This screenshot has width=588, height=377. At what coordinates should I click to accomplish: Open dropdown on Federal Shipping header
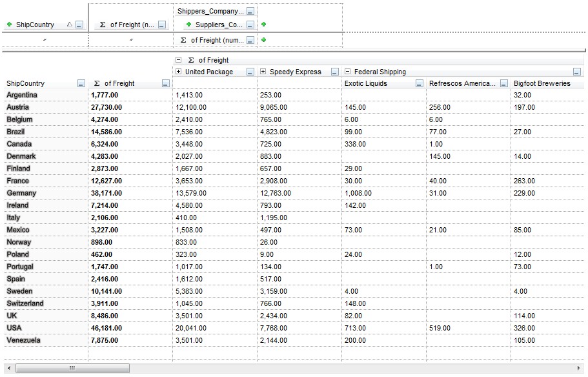click(577, 72)
